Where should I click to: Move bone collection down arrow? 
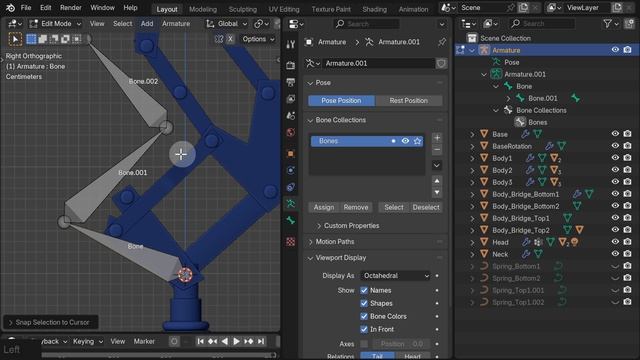pyautogui.click(x=437, y=192)
